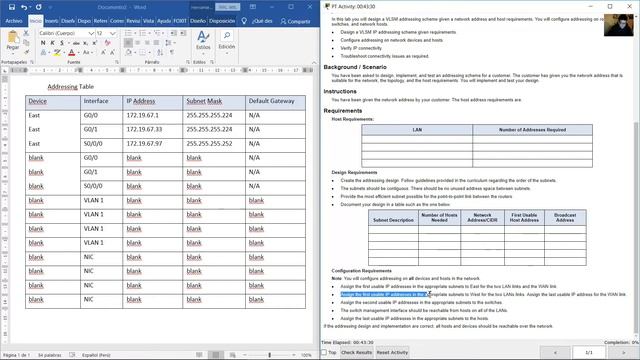The width and height of the screenshot is (640, 360).
Task: Toggle bold N formatting
Action: tap(43, 43)
